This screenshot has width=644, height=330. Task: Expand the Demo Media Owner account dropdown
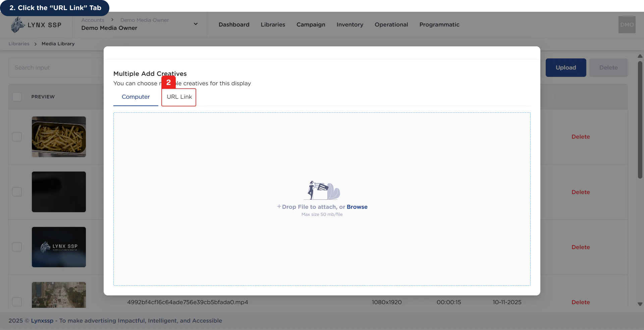(196, 24)
